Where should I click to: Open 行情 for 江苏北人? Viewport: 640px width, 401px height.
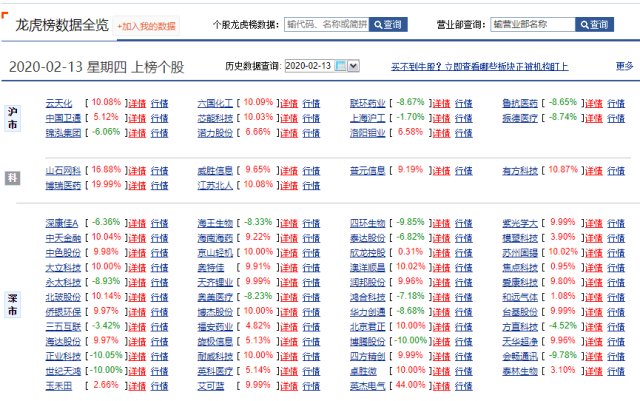click(311, 185)
